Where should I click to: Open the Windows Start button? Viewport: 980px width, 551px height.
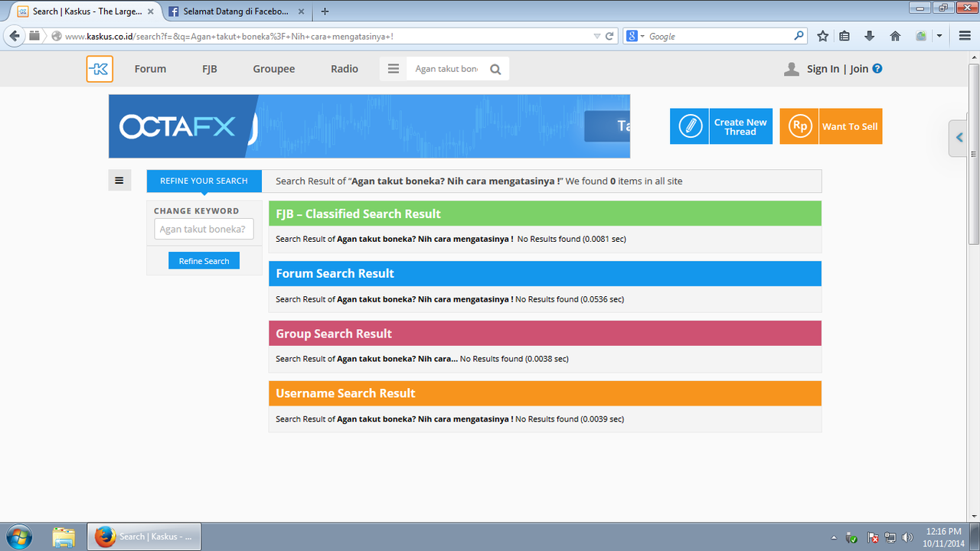18,536
